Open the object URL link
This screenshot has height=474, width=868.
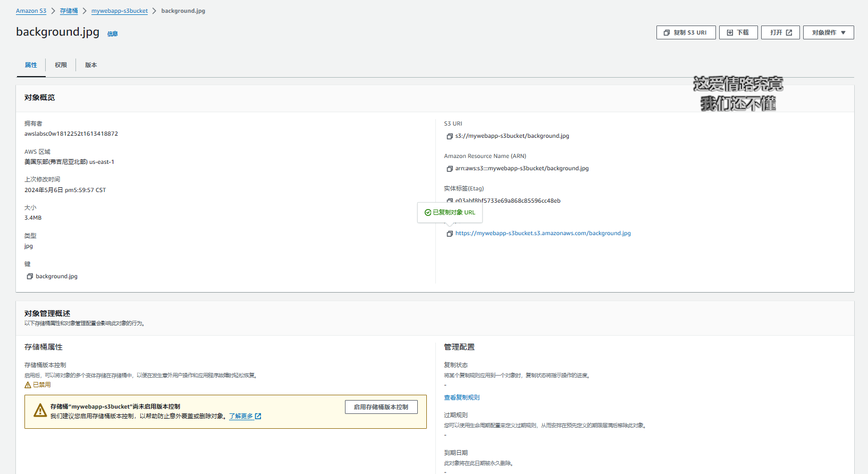coord(543,234)
